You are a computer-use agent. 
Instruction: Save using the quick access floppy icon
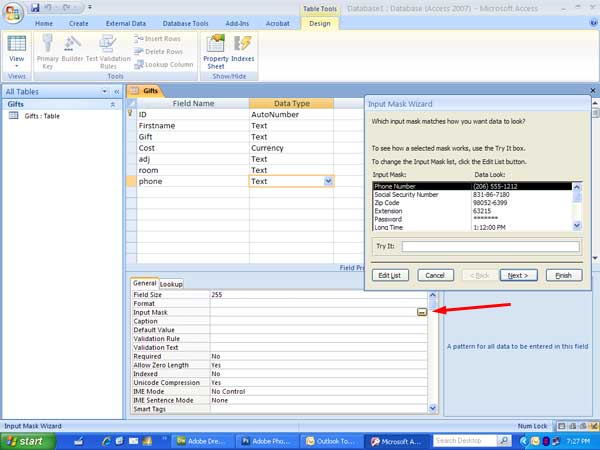35,8
